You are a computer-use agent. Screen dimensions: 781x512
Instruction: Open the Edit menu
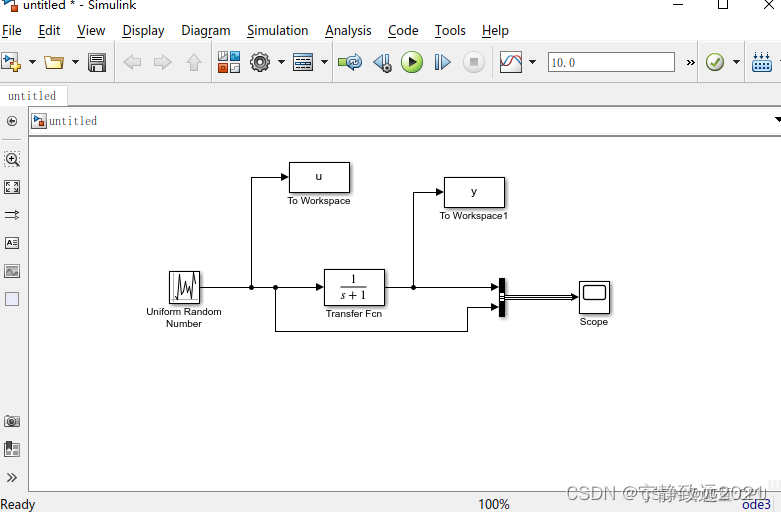tap(49, 30)
